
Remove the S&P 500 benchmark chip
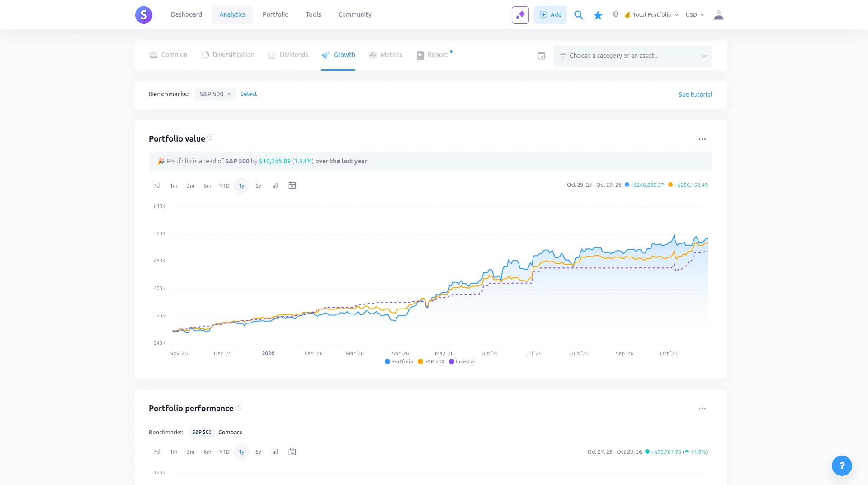point(229,94)
